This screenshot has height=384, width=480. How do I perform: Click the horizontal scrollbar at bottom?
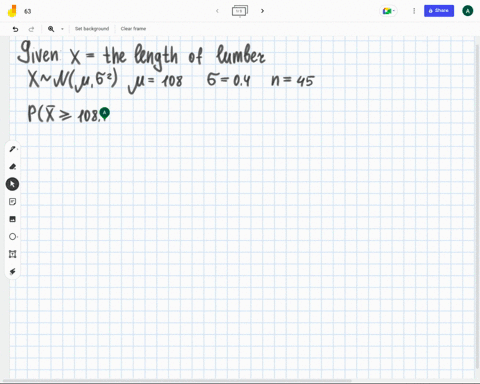[177, 380]
